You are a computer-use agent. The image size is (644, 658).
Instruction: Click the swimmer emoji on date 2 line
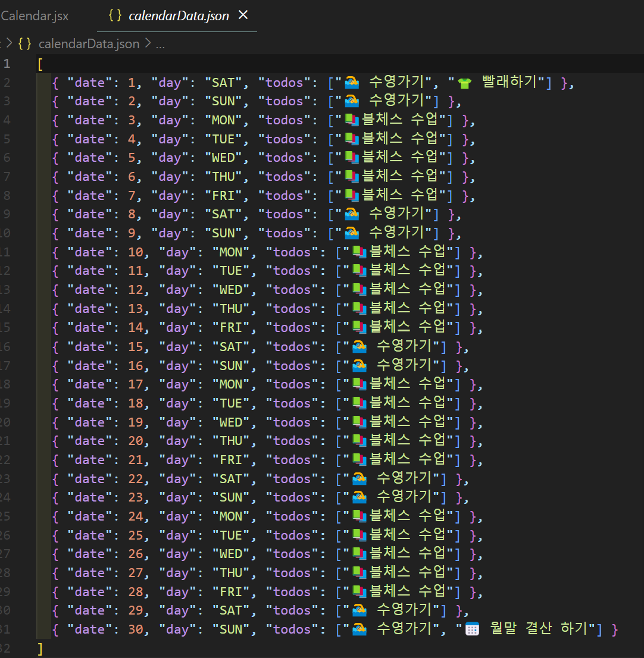click(352, 101)
